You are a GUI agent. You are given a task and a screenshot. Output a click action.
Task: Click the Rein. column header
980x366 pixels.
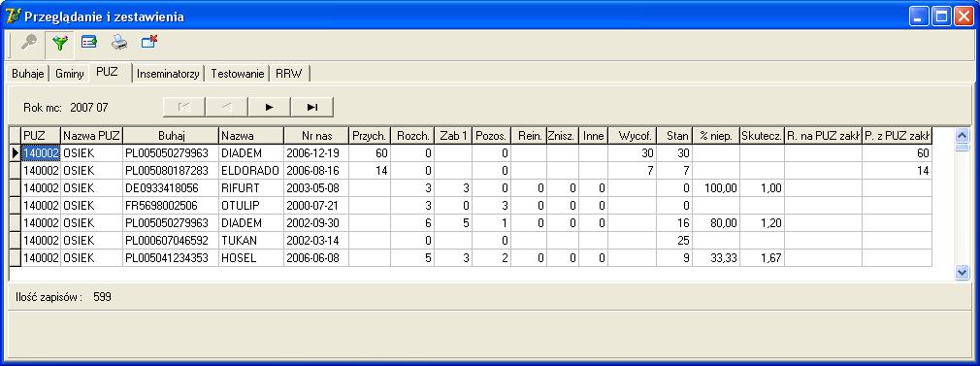click(529, 135)
